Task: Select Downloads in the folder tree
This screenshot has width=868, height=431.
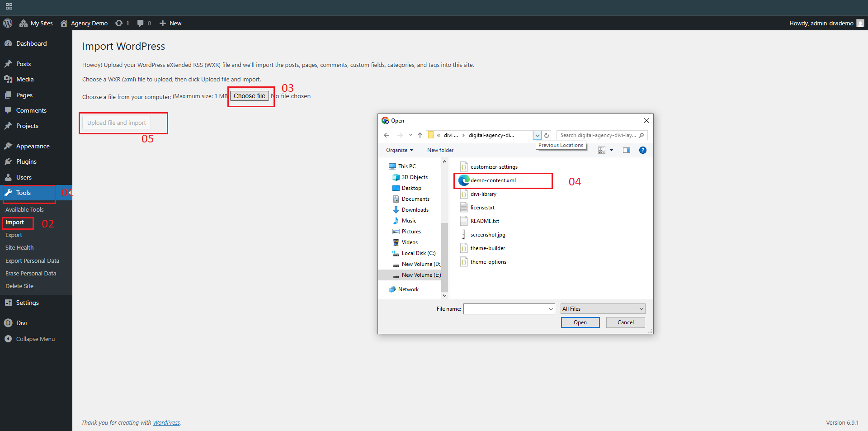Action: point(415,210)
